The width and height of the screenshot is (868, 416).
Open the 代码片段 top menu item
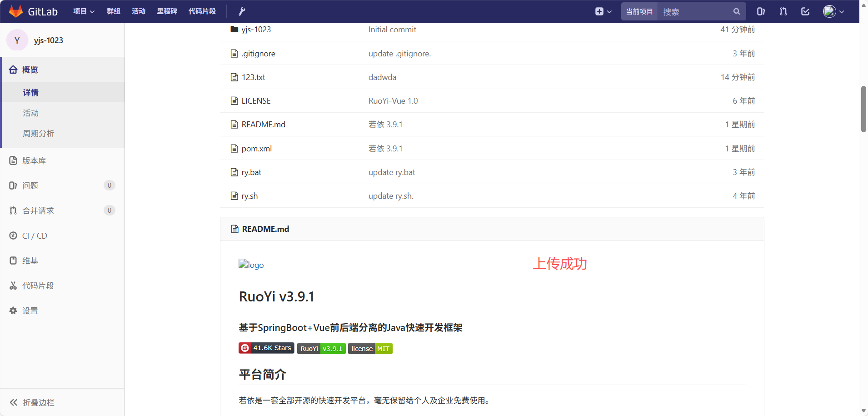(202, 11)
